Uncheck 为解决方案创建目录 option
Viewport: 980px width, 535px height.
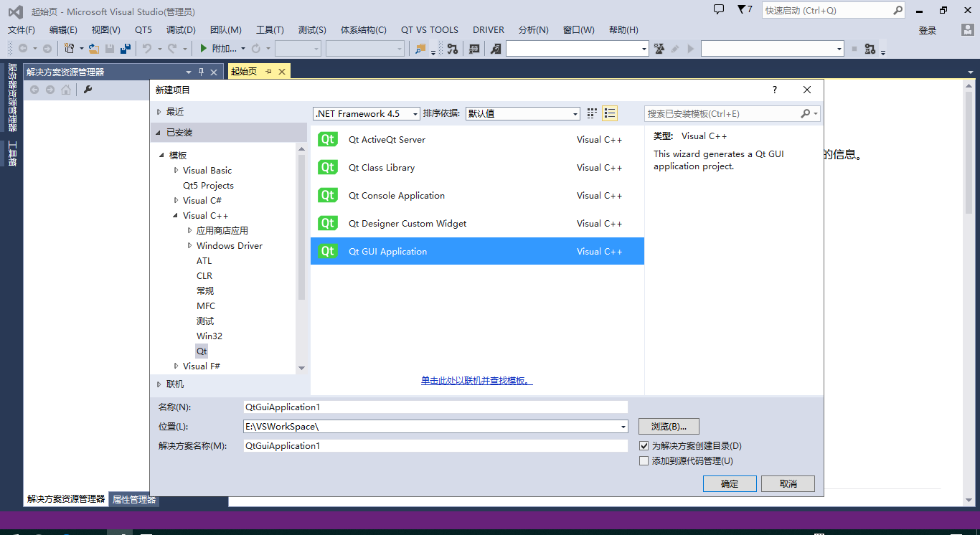pos(644,445)
